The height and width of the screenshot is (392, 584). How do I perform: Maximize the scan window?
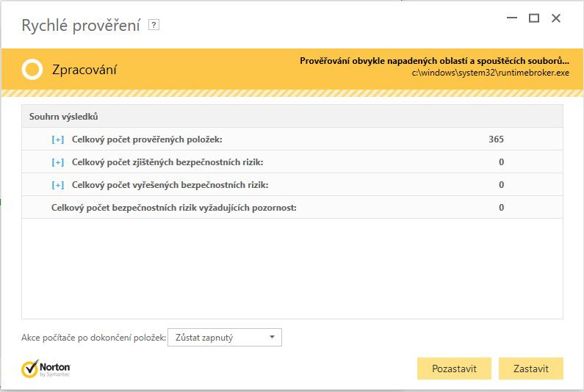[x=534, y=18]
